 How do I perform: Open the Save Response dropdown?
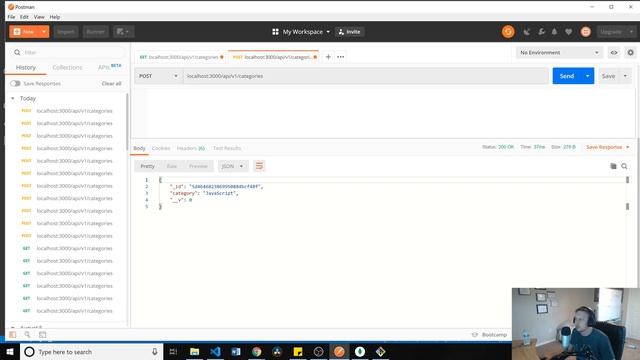click(x=608, y=147)
